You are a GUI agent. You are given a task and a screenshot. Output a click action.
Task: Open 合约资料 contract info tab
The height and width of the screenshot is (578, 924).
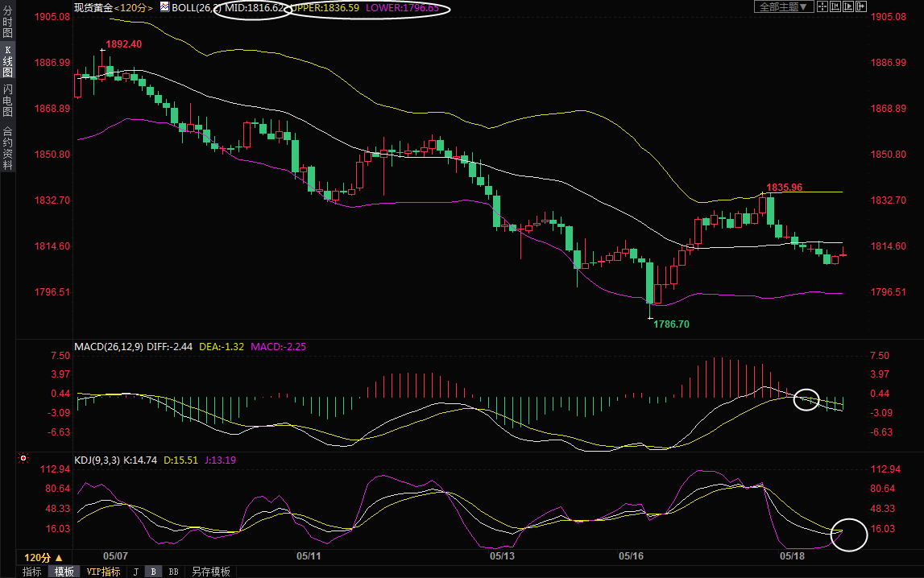pos(7,148)
